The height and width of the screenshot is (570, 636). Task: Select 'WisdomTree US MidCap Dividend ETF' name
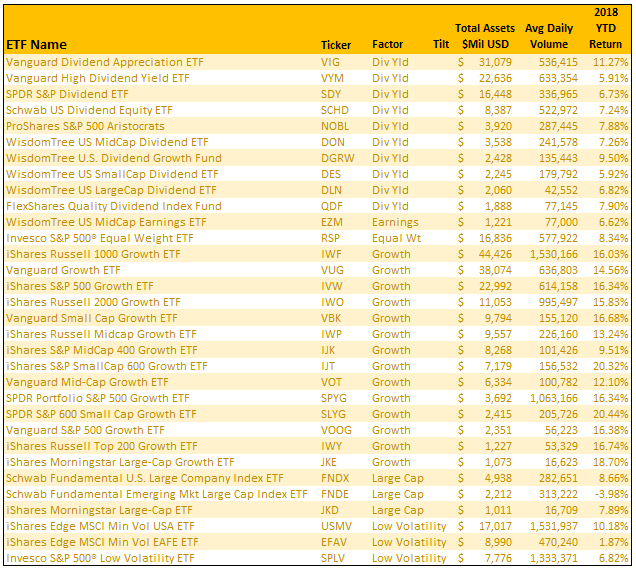[x=107, y=142]
